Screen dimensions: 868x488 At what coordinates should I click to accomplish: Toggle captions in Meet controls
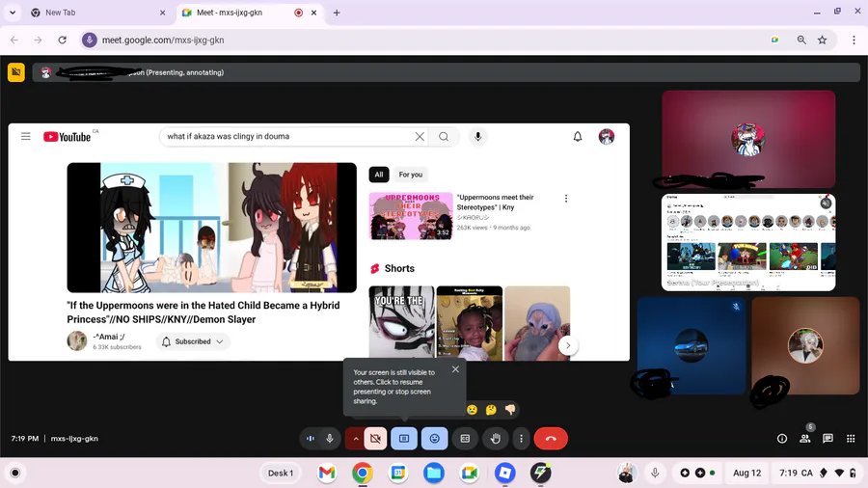click(x=465, y=439)
